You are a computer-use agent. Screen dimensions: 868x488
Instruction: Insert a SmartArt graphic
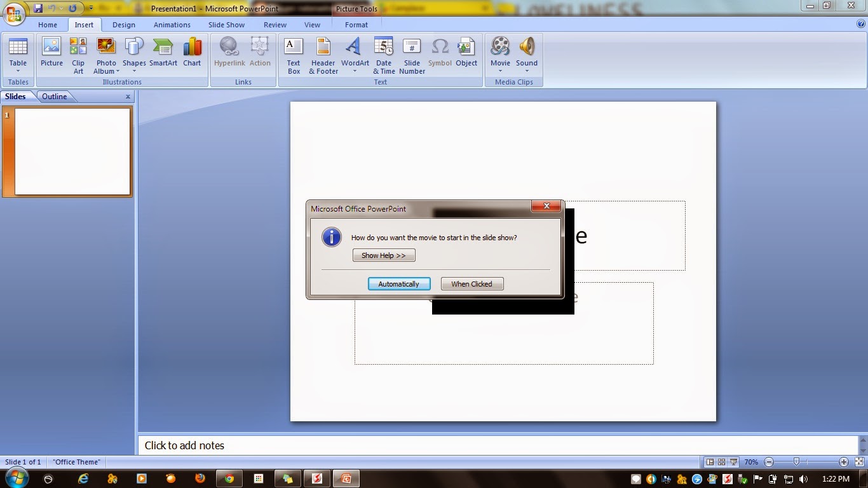tap(163, 51)
